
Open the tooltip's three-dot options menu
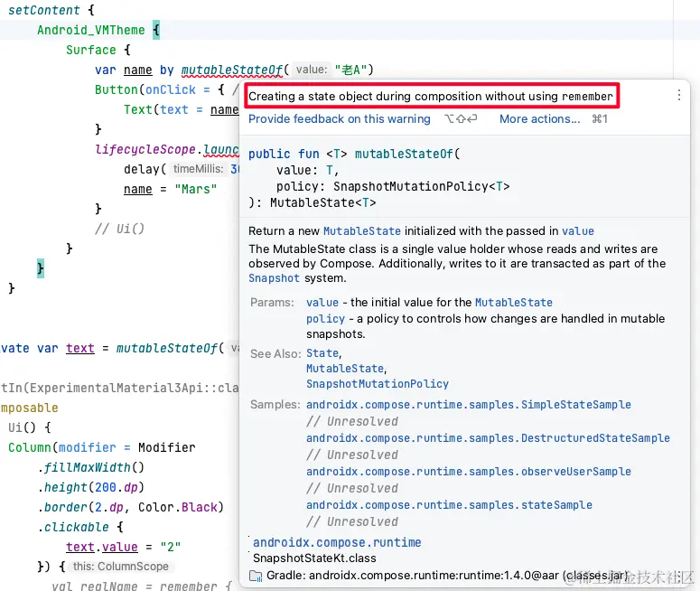[x=678, y=95]
